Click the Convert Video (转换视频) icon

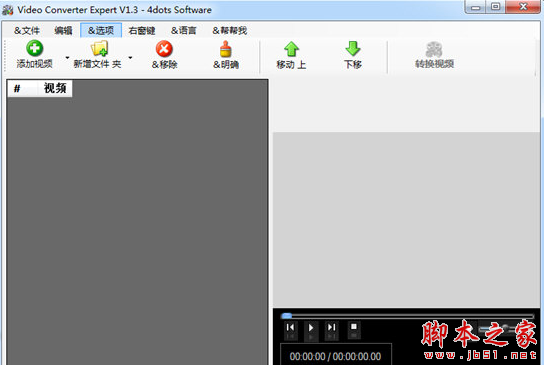[x=434, y=49]
